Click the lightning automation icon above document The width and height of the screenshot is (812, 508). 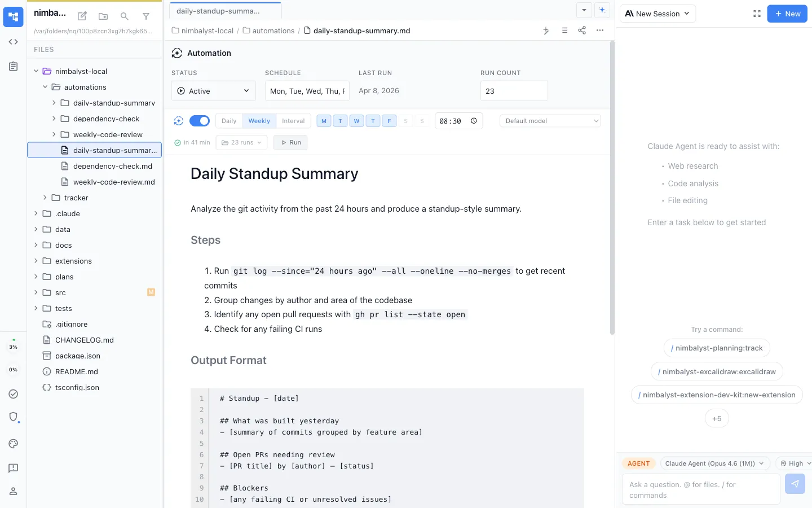[545, 30]
